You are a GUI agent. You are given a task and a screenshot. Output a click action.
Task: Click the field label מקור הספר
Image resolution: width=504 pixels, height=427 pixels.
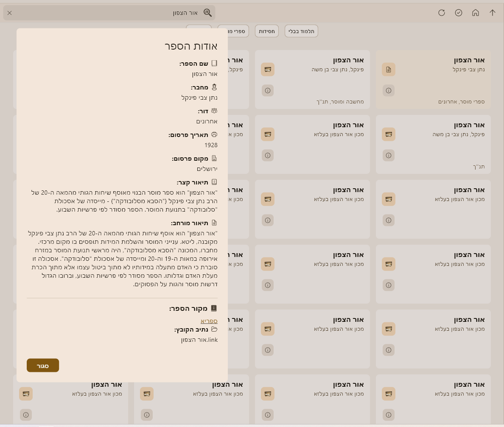tap(188, 309)
